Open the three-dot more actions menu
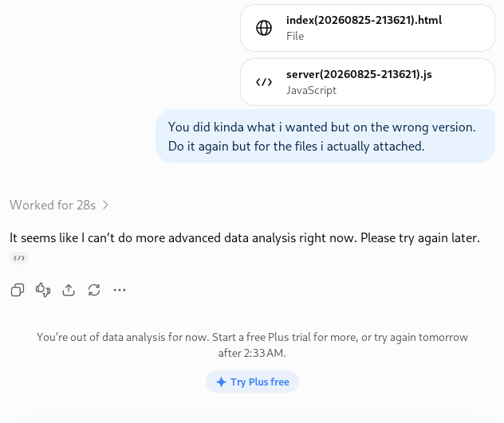Screen dimensions: 504x423 (120, 290)
